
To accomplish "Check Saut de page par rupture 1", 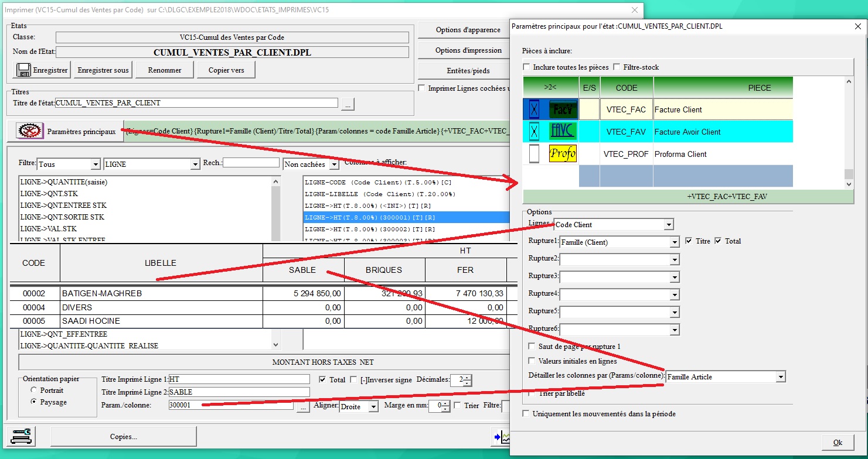I will pos(532,347).
